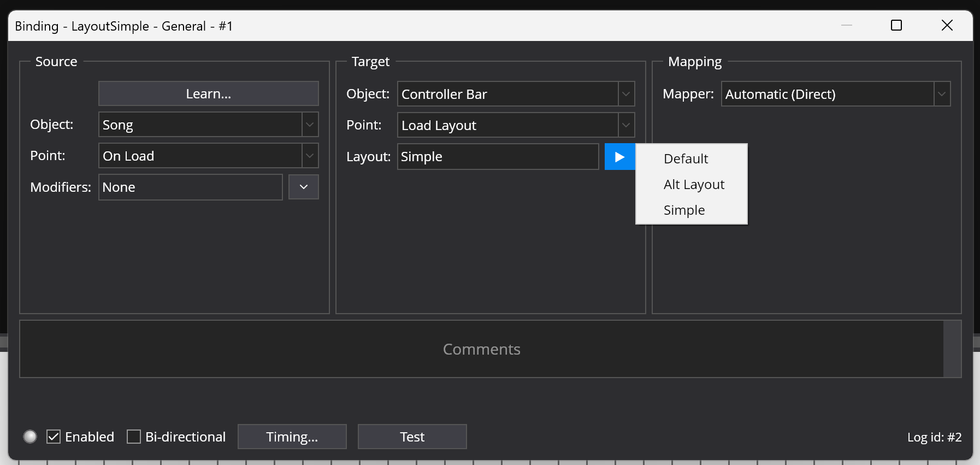Open the Target Point Load Layout dropdown
Screen dimensions: 980x465
[x=626, y=125]
